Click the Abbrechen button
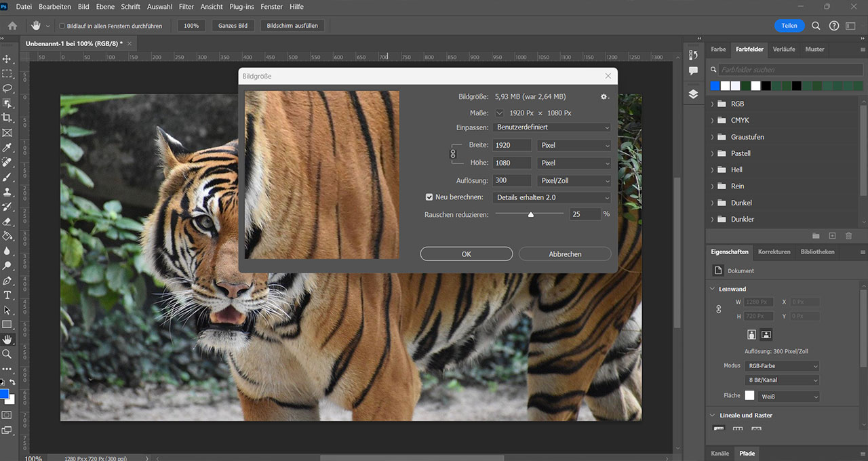 tap(565, 254)
